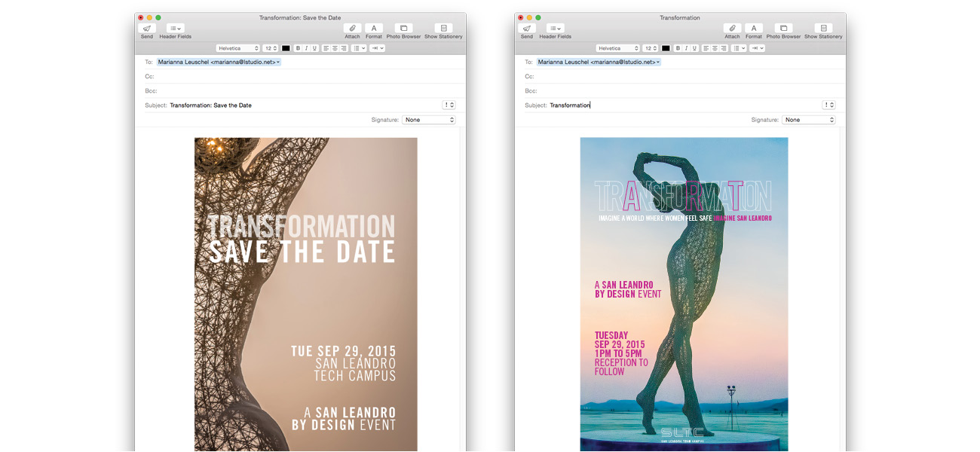This screenshot has width=980, height=452.
Task: Open Helvetica font dropdown in the right Transformation window
Action: [x=617, y=48]
